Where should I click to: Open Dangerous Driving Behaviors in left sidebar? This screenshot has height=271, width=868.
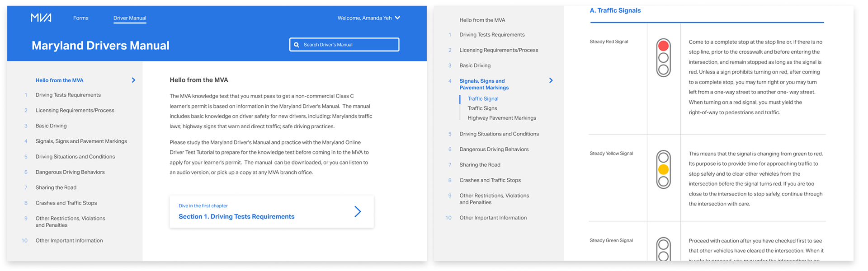70,172
